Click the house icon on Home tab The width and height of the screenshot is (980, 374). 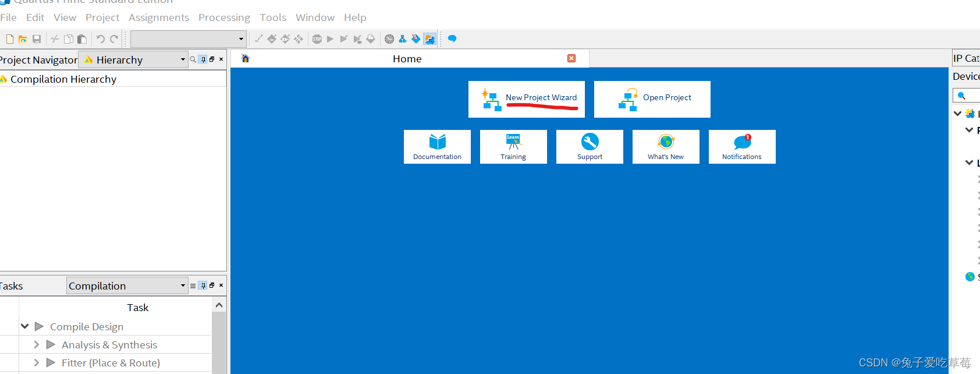tap(246, 58)
